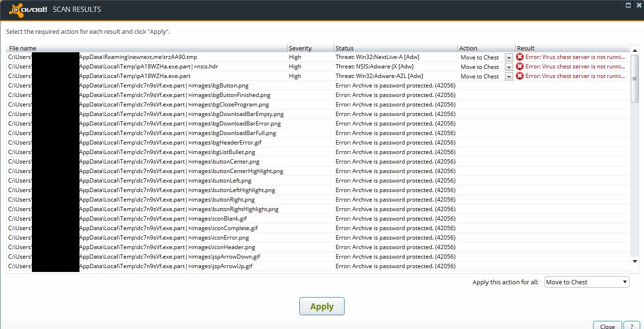
Task: Select the bgButtonFinished.png file row
Action: pyautogui.click(x=318, y=95)
